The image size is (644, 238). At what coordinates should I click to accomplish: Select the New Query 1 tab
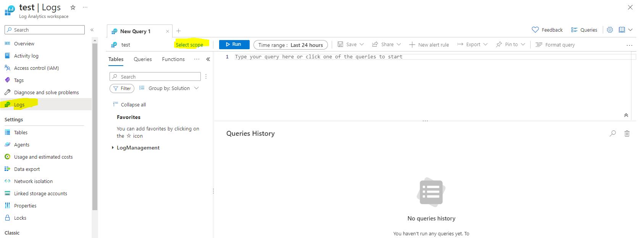pos(135,31)
